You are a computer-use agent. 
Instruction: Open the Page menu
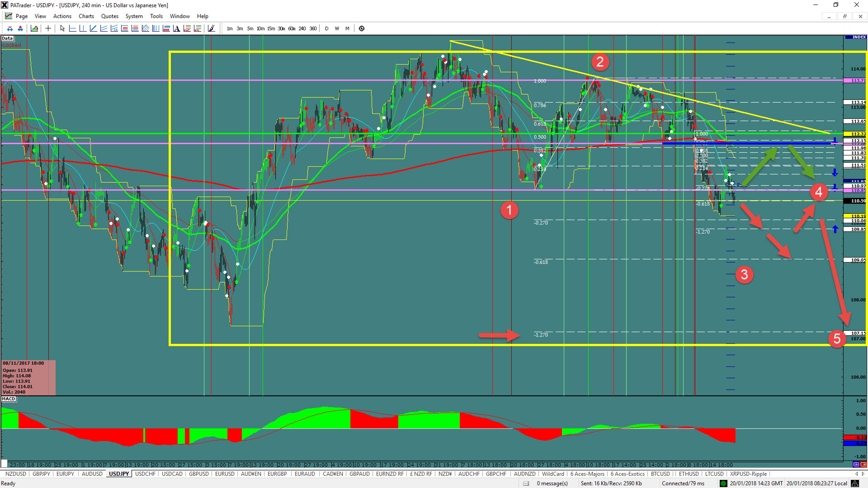pyautogui.click(x=21, y=16)
